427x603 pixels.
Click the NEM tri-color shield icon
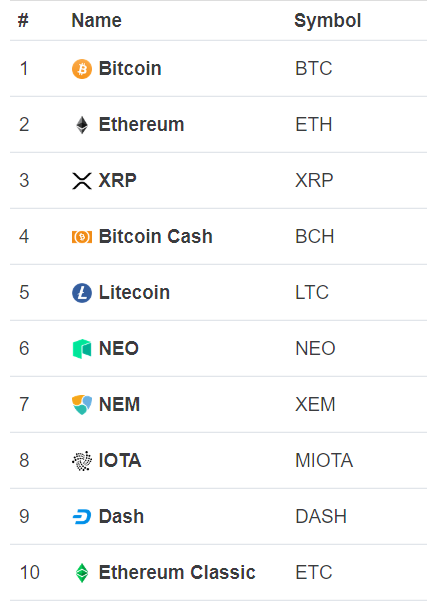82,405
